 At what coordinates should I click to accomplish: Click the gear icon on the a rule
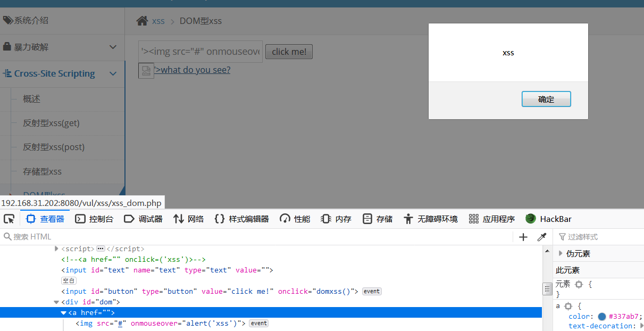point(568,306)
